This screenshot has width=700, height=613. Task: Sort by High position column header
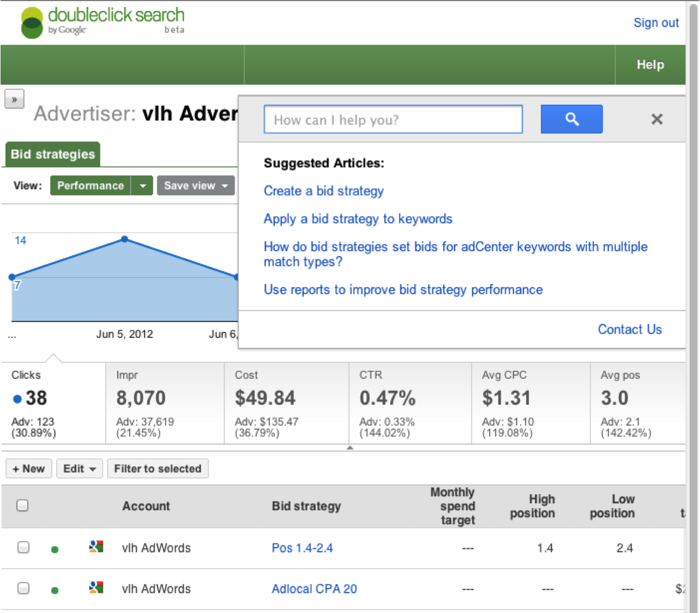click(x=533, y=506)
